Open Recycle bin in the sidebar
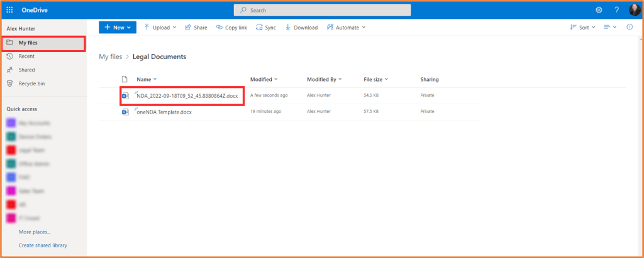 coord(31,83)
